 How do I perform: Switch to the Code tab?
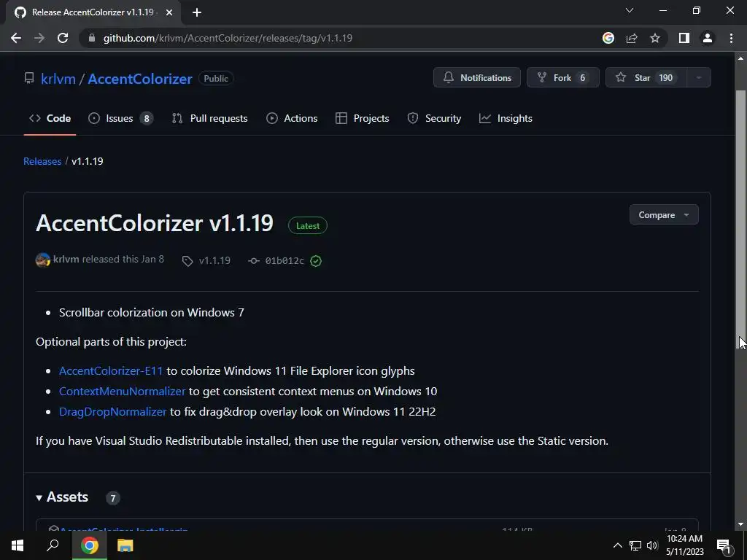(x=50, y=118)
